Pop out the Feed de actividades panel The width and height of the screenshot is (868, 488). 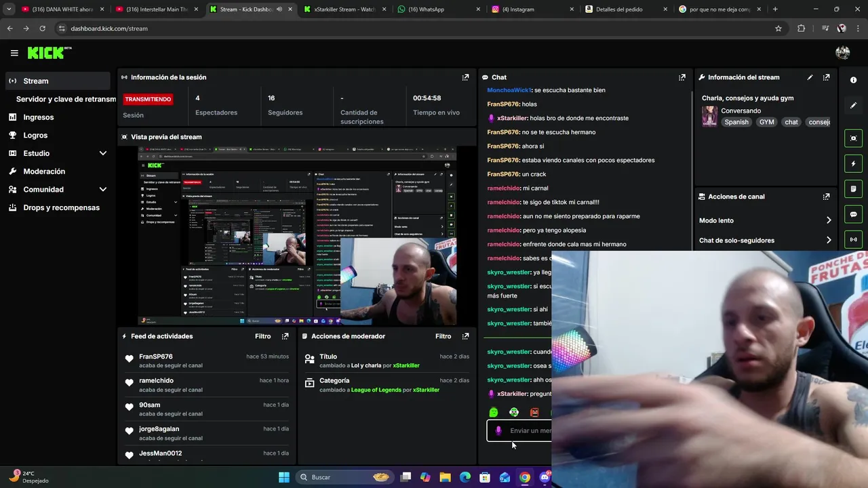point(285,336)
